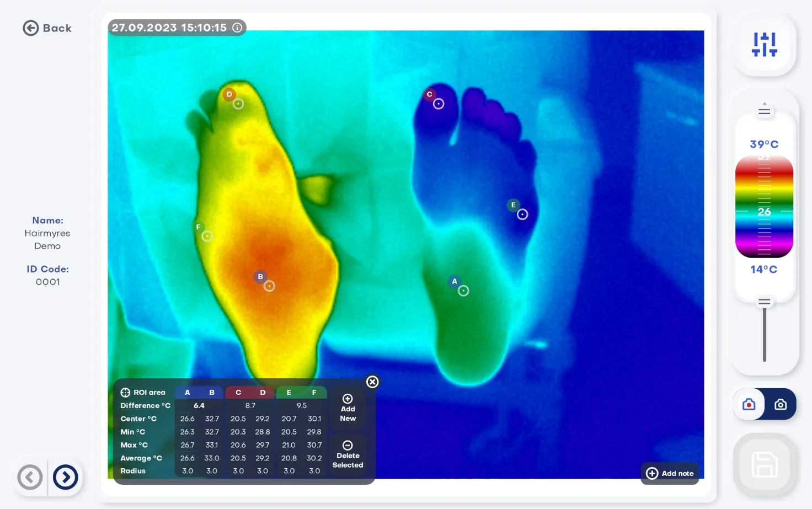Delete the selected ROI
812x509 pixels.
click(x=348, y=455)
